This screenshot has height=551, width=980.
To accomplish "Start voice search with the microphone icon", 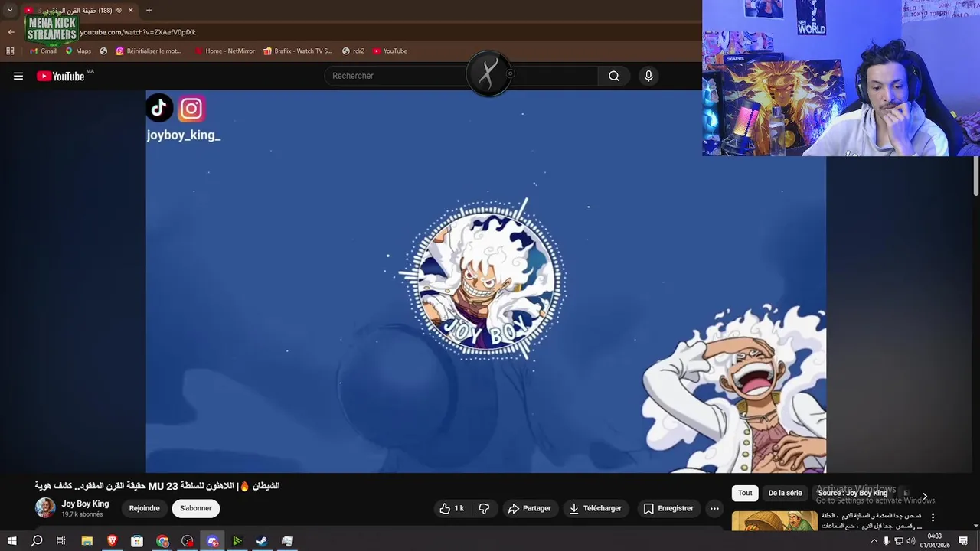I will (648, 76).
